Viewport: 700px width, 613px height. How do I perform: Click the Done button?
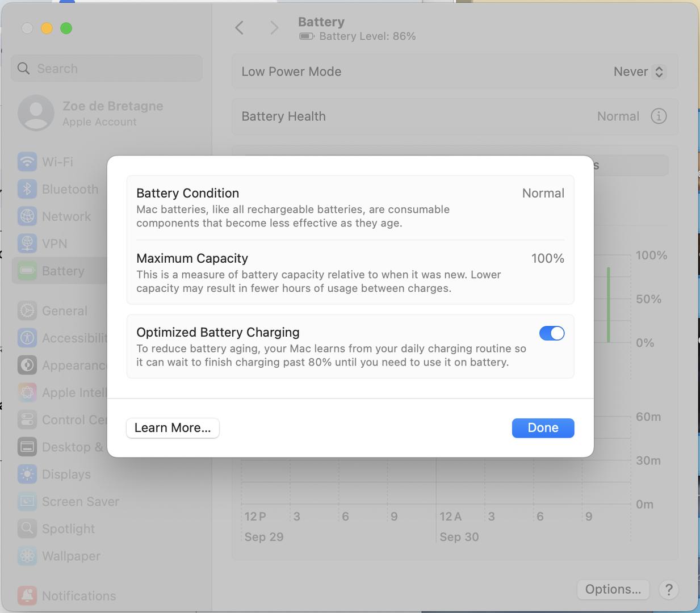[x=542, y=428]
